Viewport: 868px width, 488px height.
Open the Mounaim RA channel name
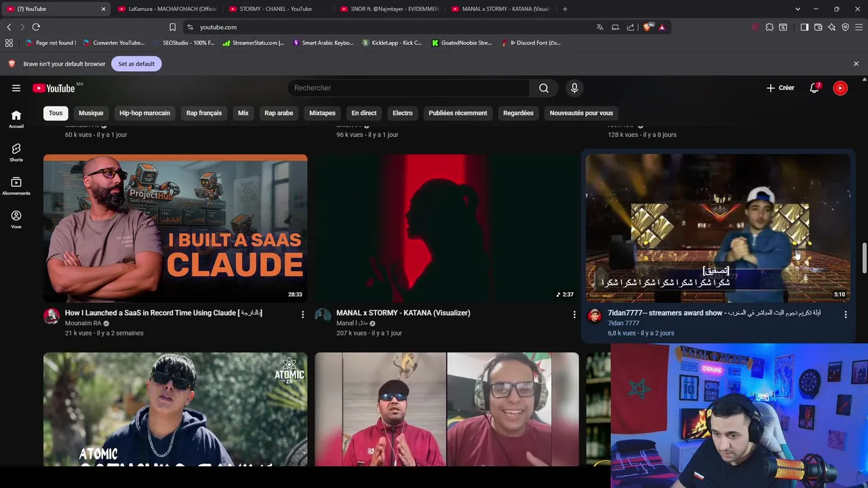pos(83,323)
